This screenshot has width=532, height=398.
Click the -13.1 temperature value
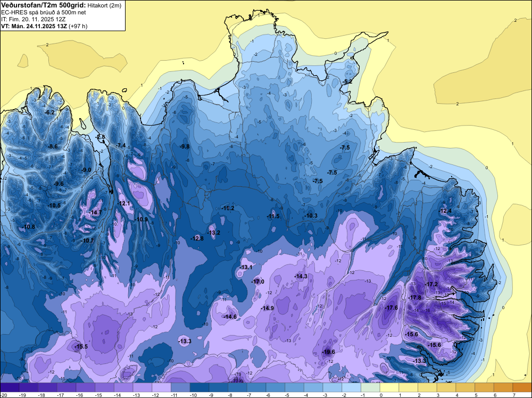tap(246, 267)
